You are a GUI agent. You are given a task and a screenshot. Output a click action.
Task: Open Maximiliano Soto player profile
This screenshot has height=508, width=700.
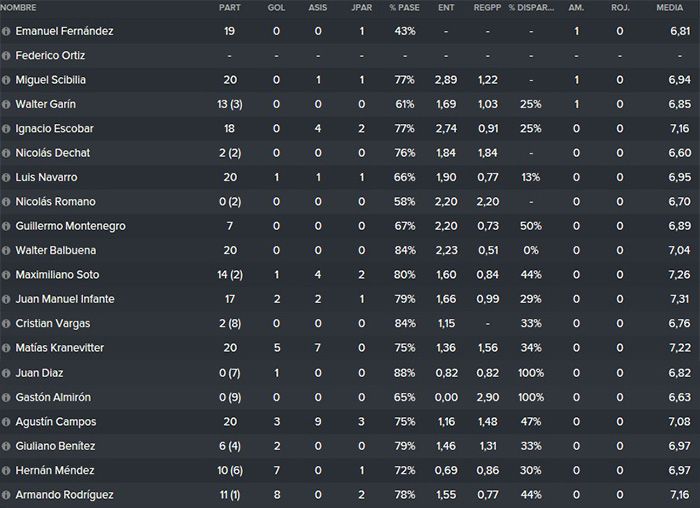57,275
